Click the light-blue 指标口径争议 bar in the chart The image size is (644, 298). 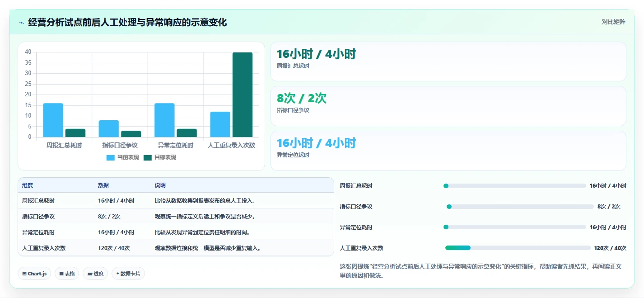(x=109, y=128)
